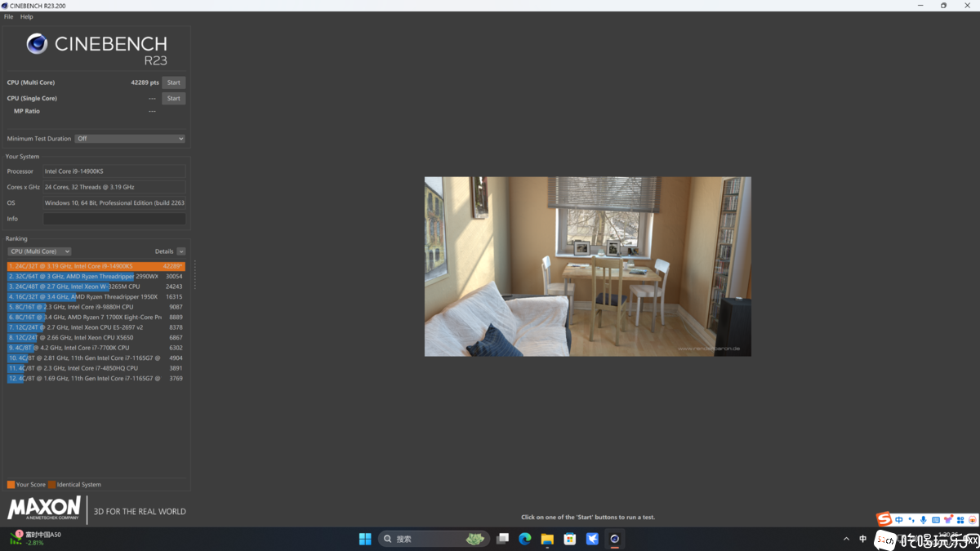Open the blue bird app on taskbar
This screenshot has height=551, width=980.
[x=592, y=539]
